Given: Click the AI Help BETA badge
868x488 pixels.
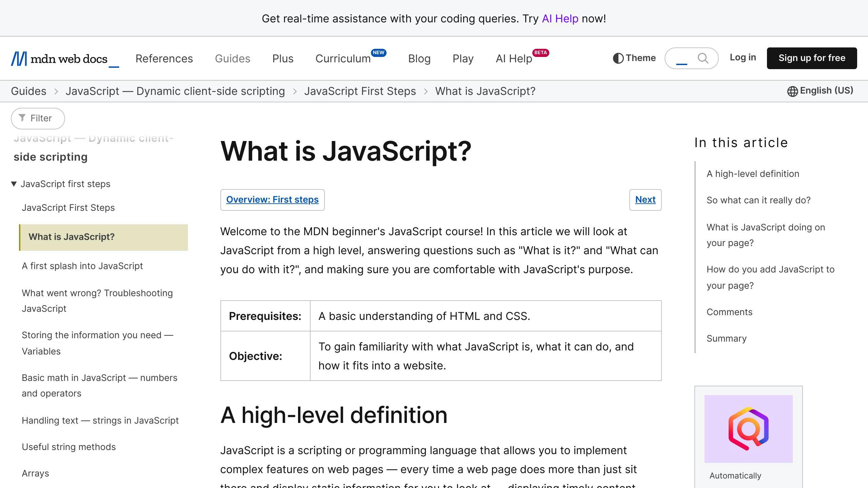Looking at the screenshot, I should tap(540, 53).
